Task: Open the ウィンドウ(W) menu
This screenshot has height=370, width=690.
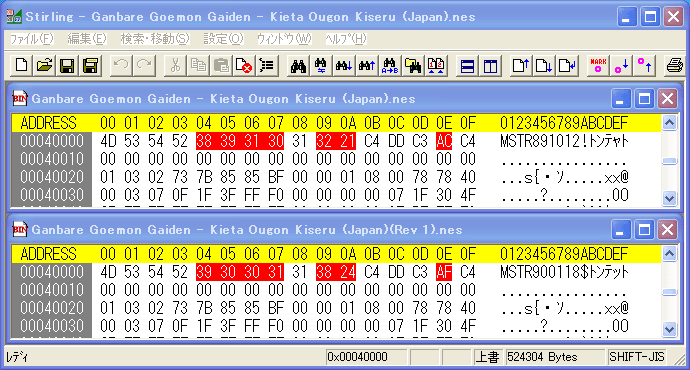Action: click(x=284, y=39)
